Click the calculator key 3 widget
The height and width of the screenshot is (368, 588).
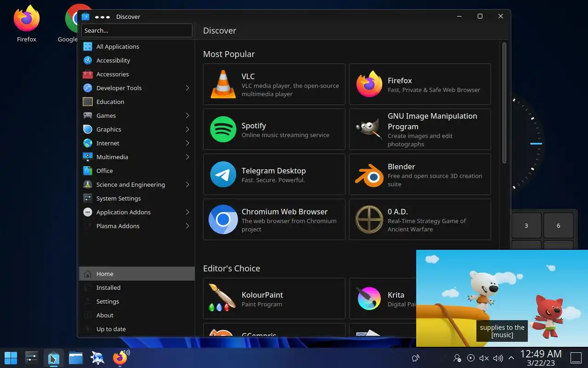click(x=526, y=225)
